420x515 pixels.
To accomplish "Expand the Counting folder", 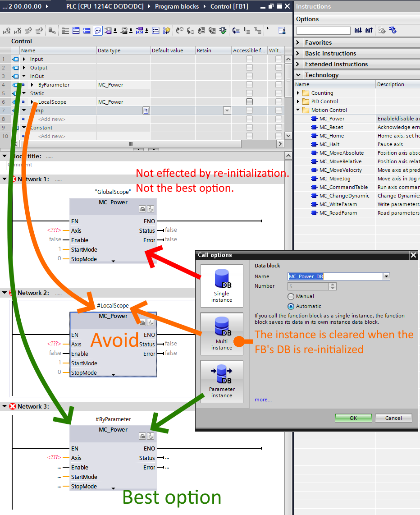I will pos(298,93).
